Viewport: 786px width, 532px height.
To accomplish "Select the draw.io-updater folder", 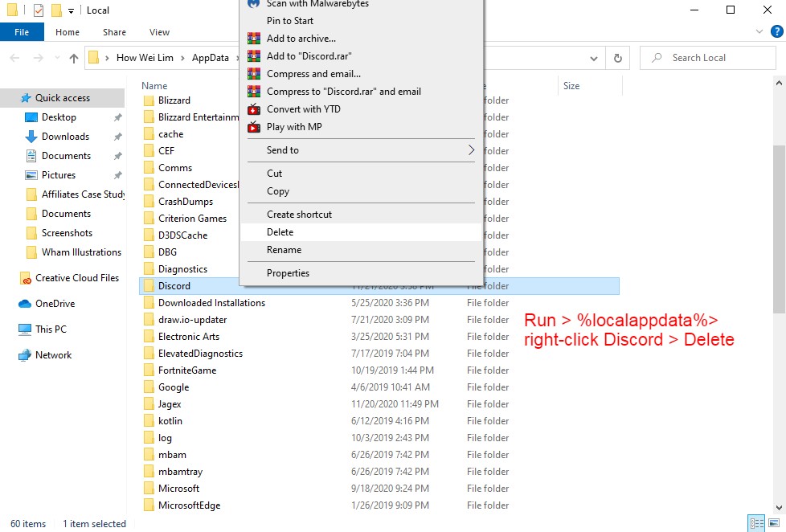I will (x=193, y=320).
